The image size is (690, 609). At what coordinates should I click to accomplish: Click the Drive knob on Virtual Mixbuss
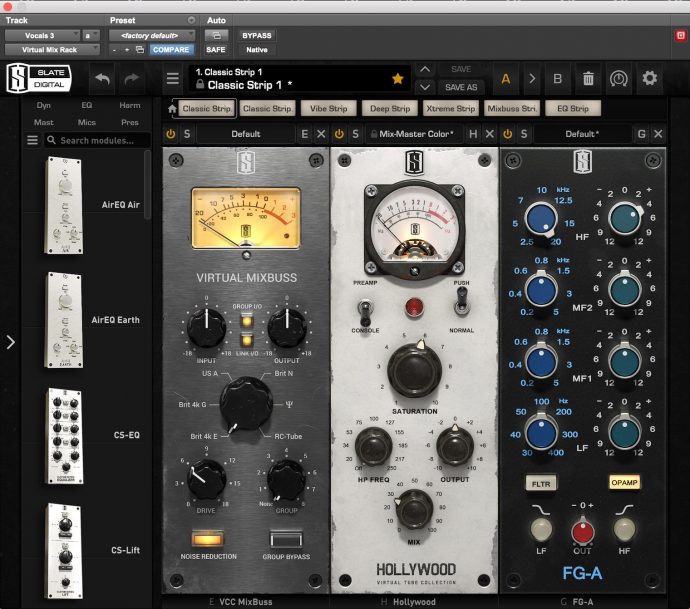(206, 480)
